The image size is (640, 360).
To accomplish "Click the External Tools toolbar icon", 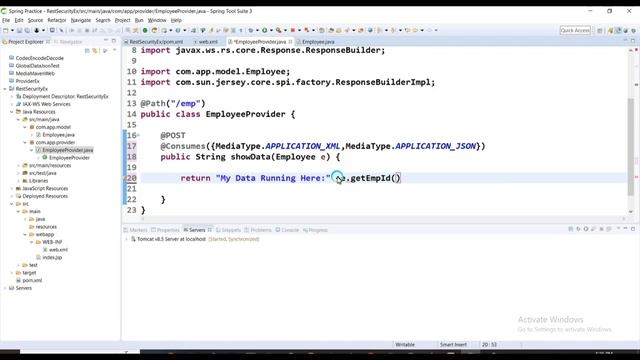I will point(279,30).
